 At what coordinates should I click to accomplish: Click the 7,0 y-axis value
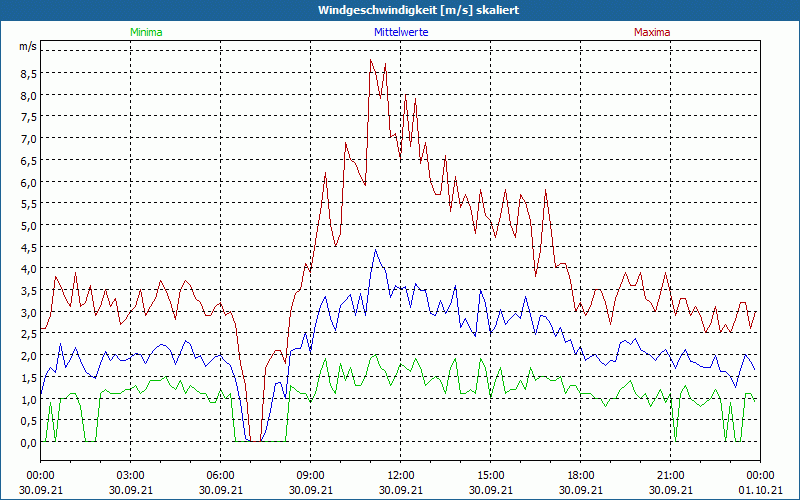pyautogui.click(x=28, y=139)
